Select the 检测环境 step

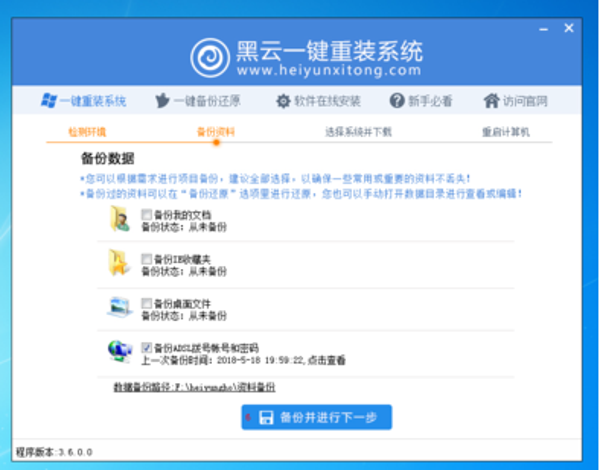pos(87,132)
